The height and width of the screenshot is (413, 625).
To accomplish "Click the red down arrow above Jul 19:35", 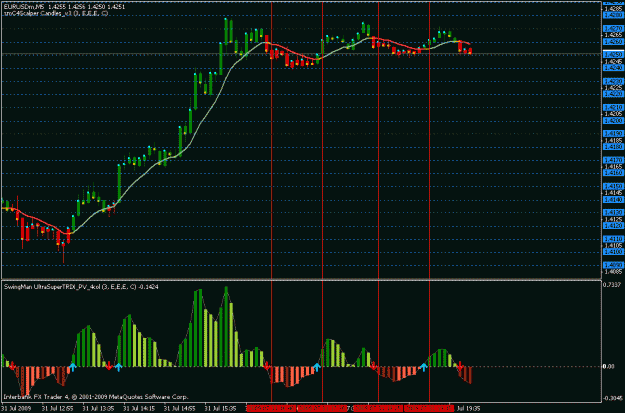I will [x=460, y=366].
